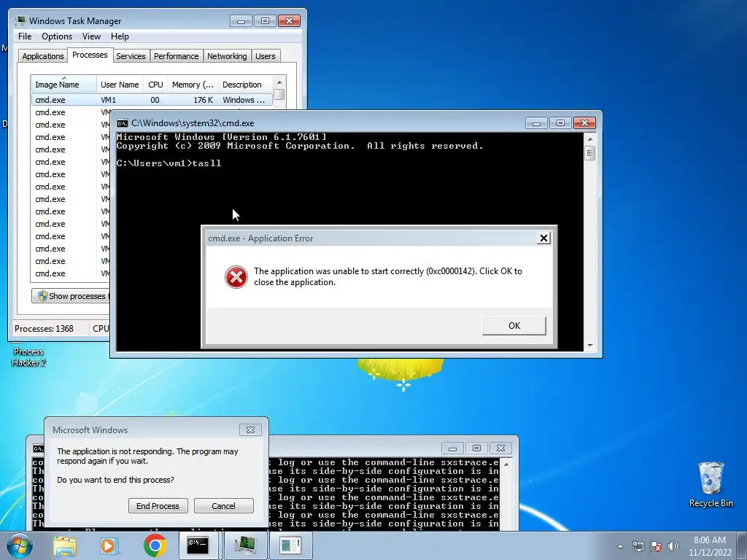Maximize the Windows Task Manager window
747x560 pixels.
click(265, 21)
